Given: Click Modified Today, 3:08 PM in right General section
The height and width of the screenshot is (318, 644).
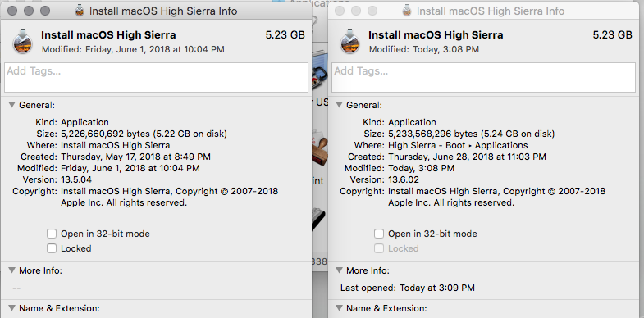Looking at the screenshot, I should [421, 168].
